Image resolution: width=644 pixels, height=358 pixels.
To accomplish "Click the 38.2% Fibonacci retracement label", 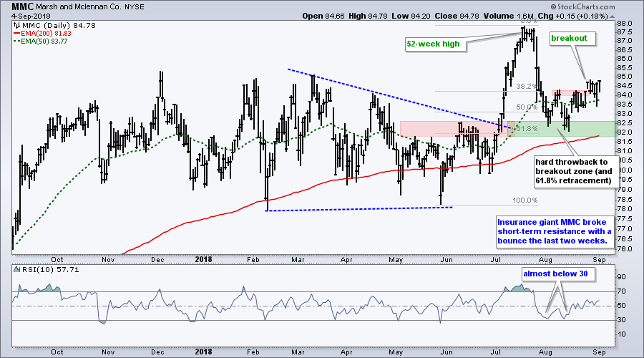I will click(527, 87).
